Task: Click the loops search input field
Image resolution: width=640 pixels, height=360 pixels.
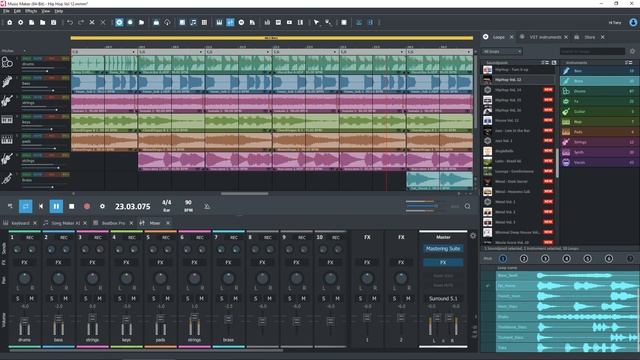Action: point(592,51)
